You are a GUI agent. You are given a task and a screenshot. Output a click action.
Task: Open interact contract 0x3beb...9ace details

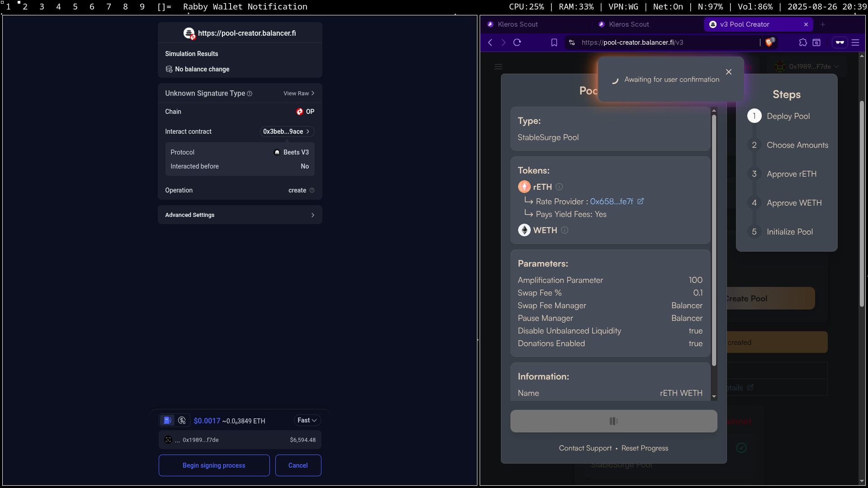[x=287, y=131]
